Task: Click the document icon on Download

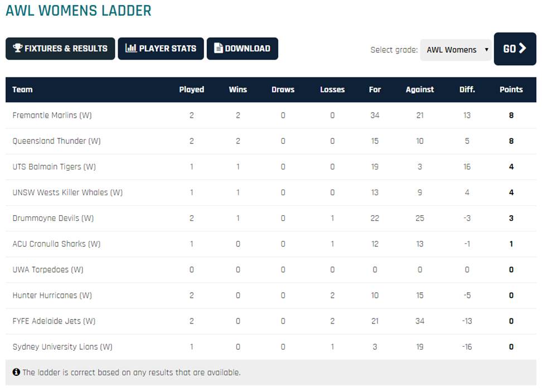Action: pos(218,48)
